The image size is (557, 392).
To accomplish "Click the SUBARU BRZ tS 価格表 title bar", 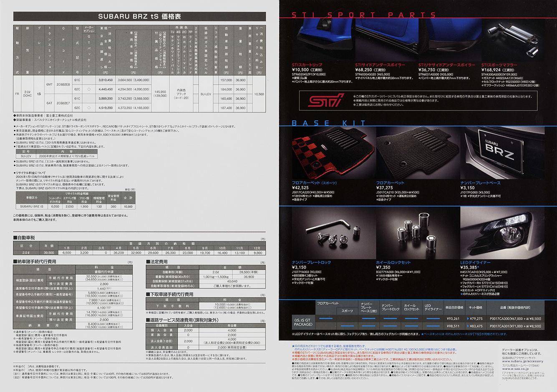I will point(139,17).
